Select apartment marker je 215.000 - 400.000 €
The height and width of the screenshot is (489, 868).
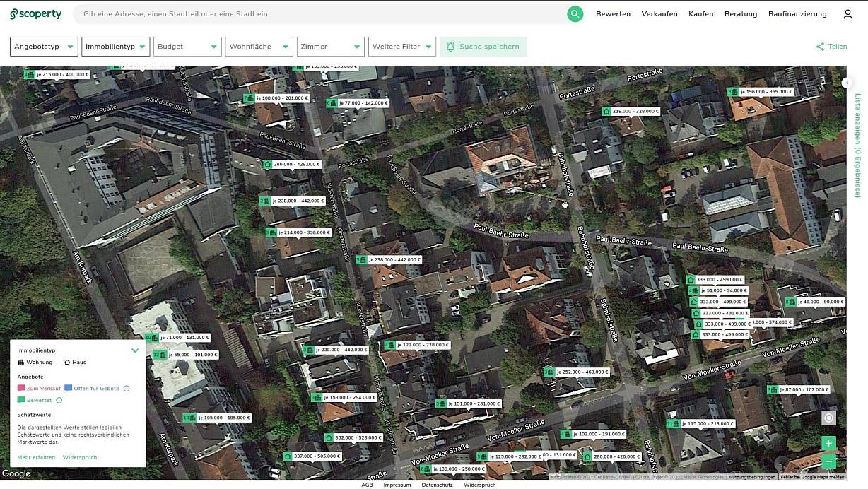tap(57, 74)
